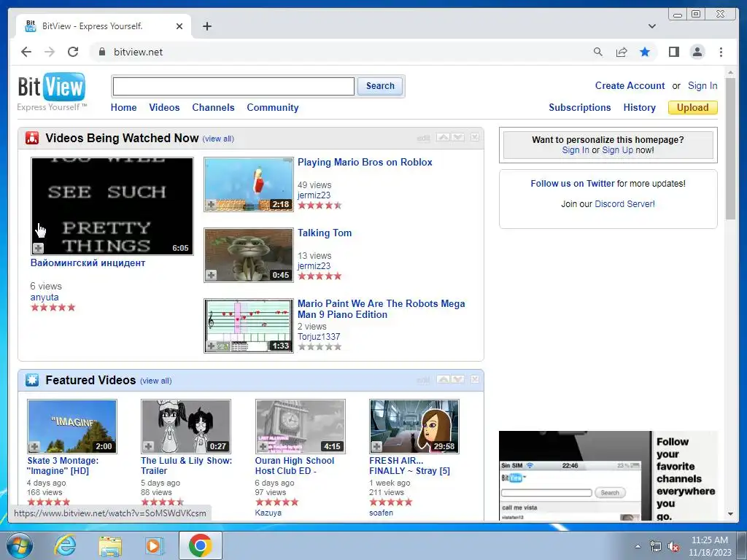Click the BitView logo
Screen dimensions: 747x560
52,91
